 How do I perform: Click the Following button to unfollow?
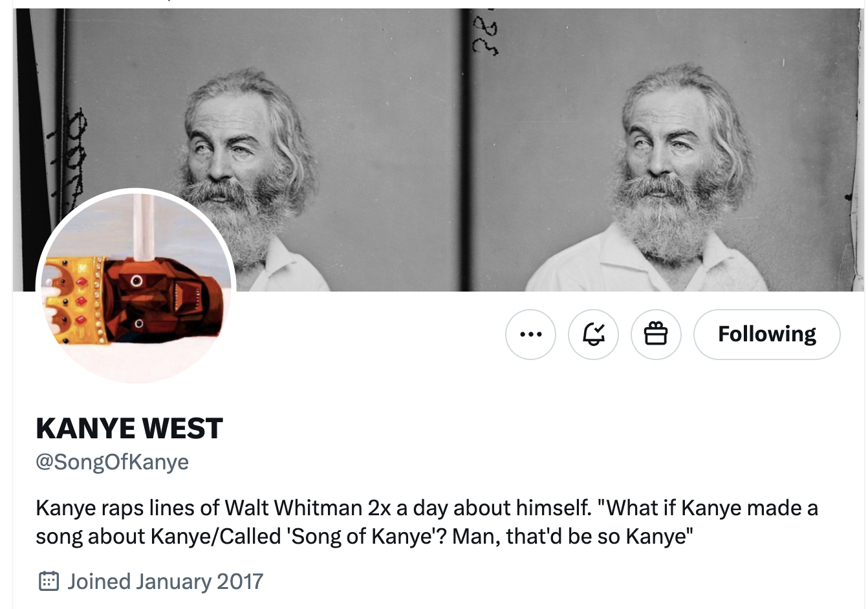(x=766, y=334)
